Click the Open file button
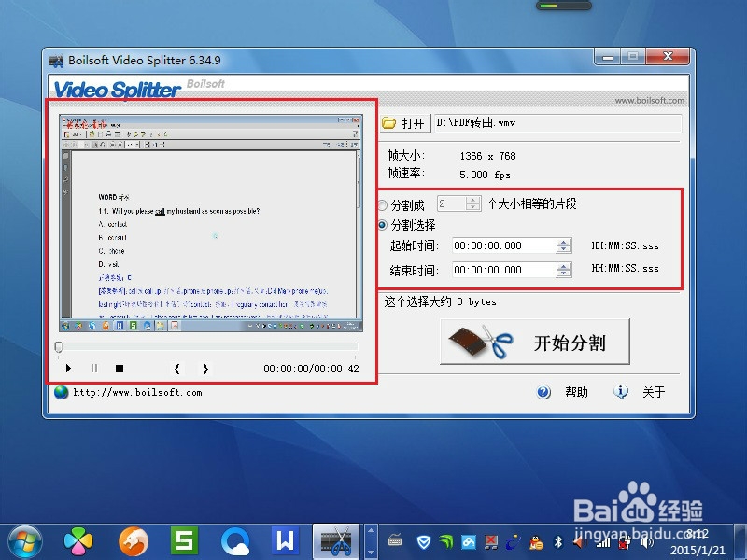Viewport: 747px width, 560px height. 404,123
